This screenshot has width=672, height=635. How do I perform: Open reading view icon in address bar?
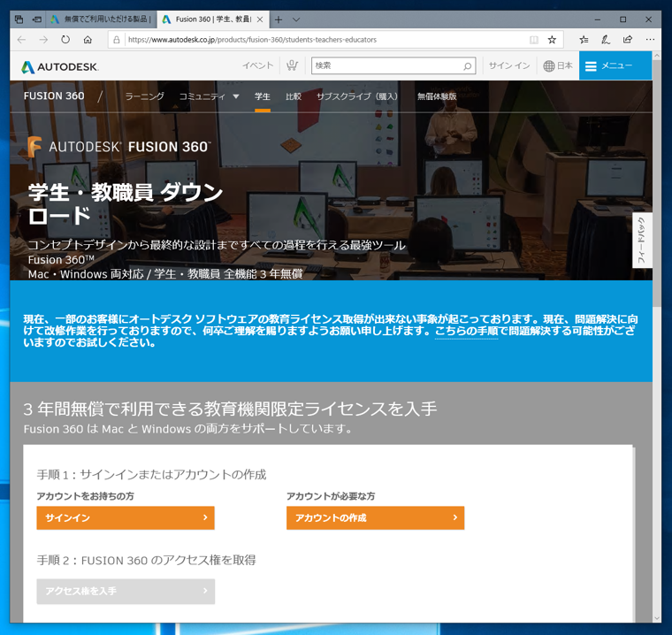(x=533, y=40)
